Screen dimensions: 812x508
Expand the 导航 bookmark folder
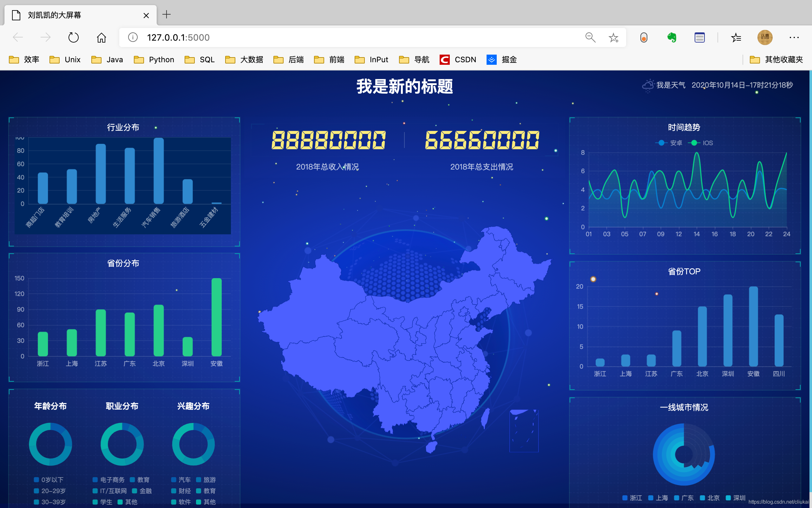(x=414, y=60)
